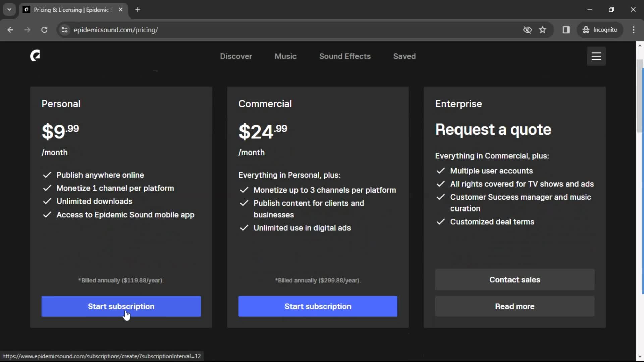Reload the current page

coord(44,30)
